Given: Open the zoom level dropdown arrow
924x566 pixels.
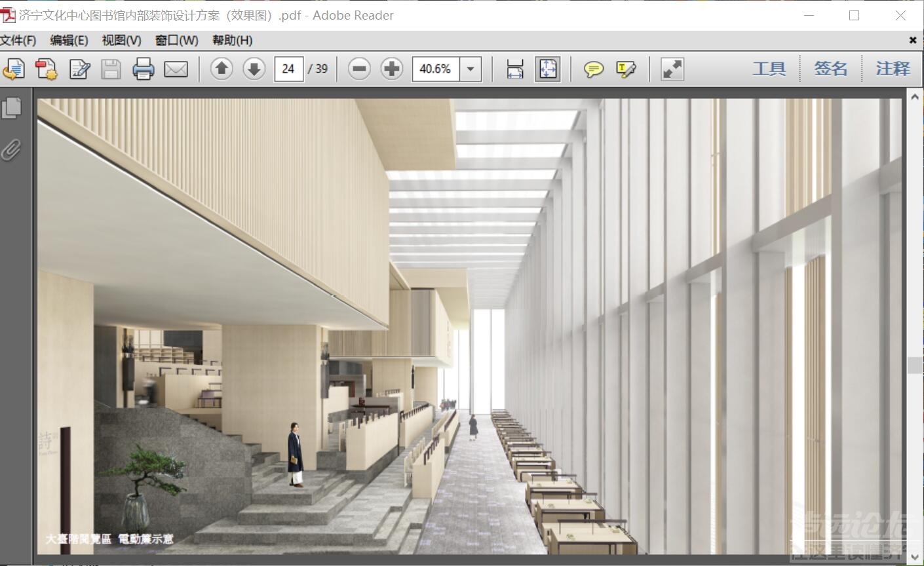Looking at the screenshot, I should (x=471, y=69).
